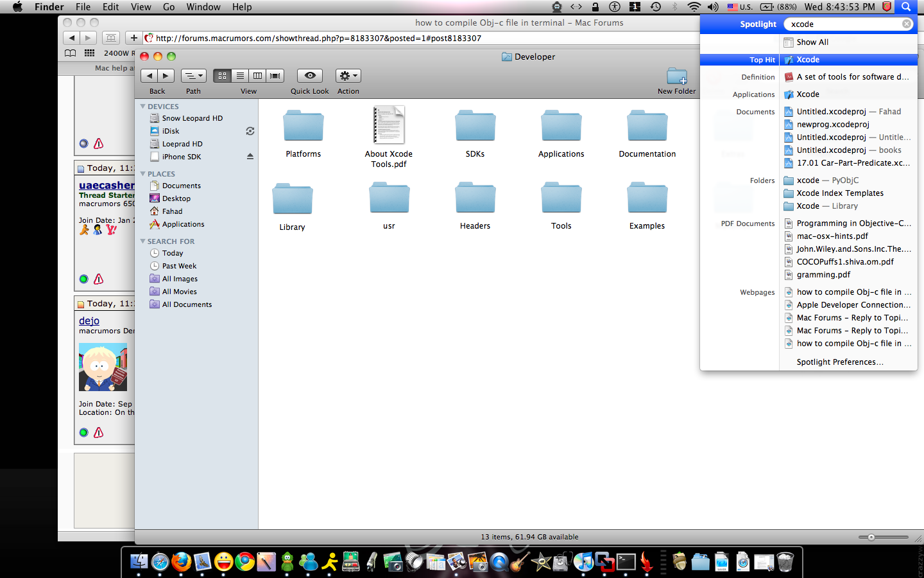This screenshot has width=924, height=578.
Task: Click Show All in Spotlight results
Action: click(x=812, y=42)
